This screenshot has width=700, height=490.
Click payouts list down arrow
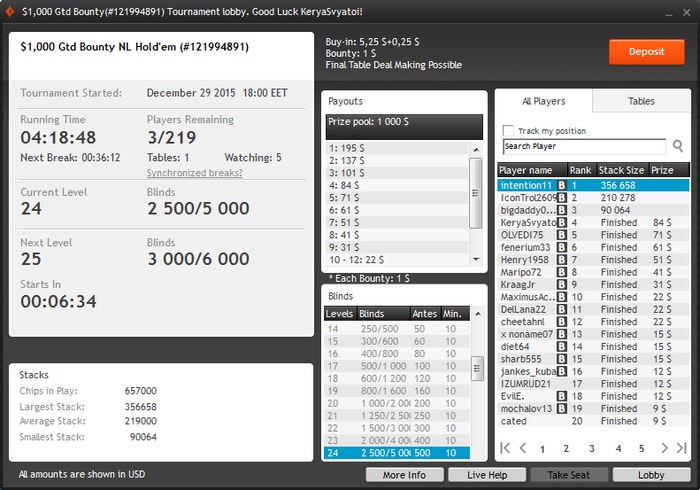point(476,259)
